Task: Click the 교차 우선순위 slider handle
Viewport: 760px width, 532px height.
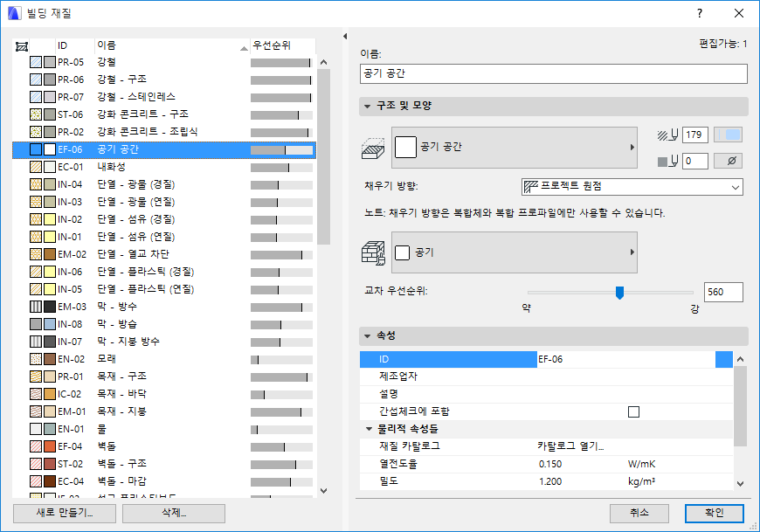Action: click(619, 293)
